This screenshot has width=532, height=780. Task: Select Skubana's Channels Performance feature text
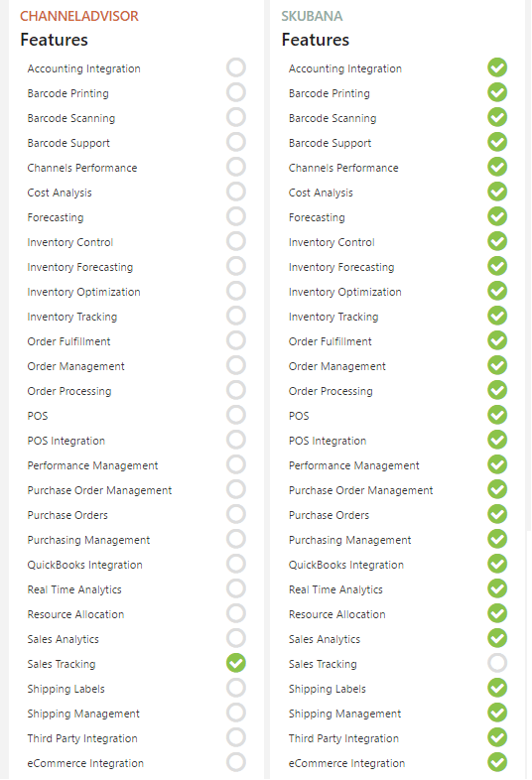[343, 168]
